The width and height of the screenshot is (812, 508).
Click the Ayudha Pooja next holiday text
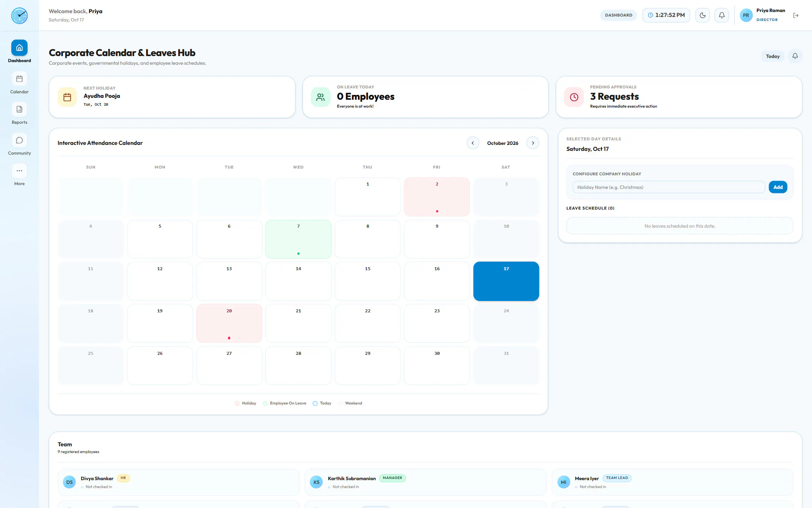pyautogui.click(x=101, y=96)
